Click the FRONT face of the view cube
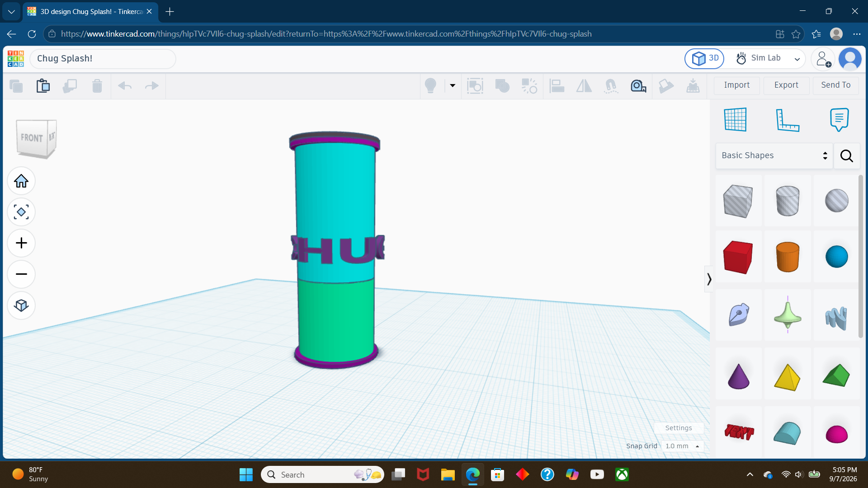The width and height of the screenshot is (868, 488). 32,138
